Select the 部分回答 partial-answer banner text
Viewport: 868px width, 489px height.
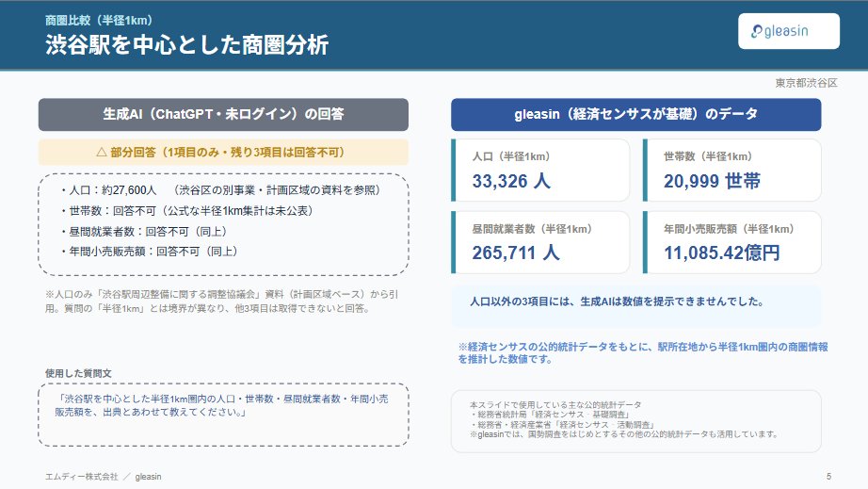click(220, 153)
